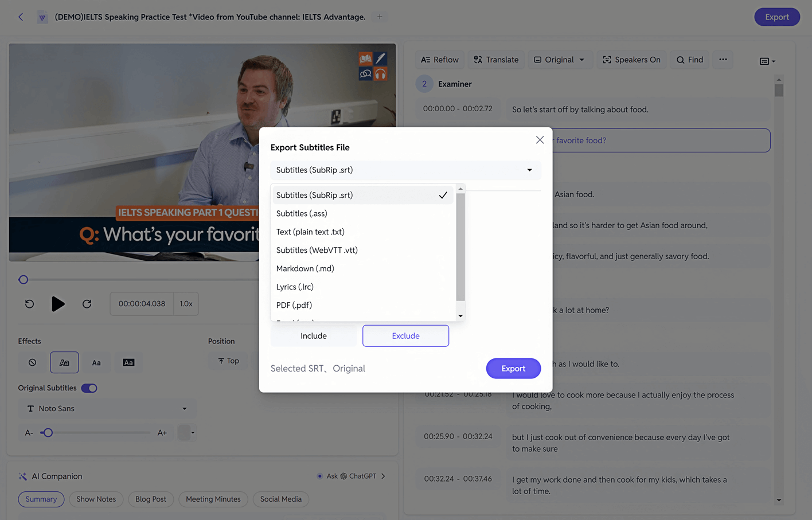Image resolution: width=812 pixels, height=520 pixels.
Task: Select Subtitles (SubRip .srt) option
Action: 362,195
